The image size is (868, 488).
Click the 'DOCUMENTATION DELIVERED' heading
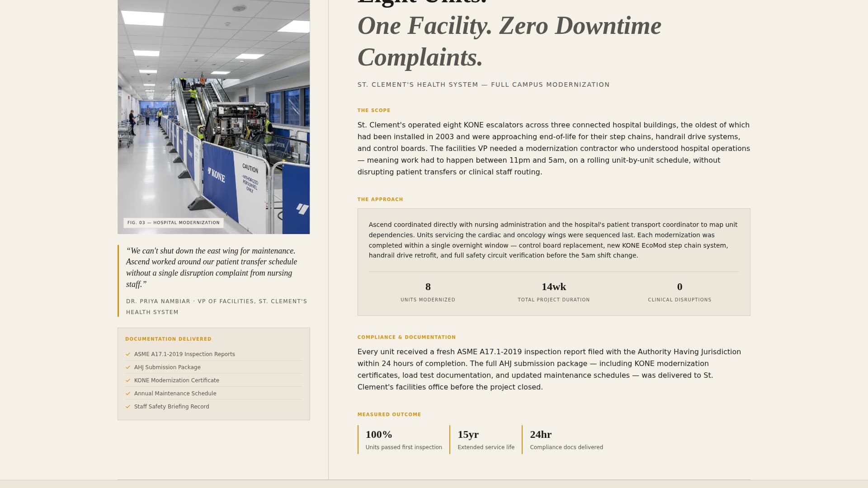tap(168, 339)
